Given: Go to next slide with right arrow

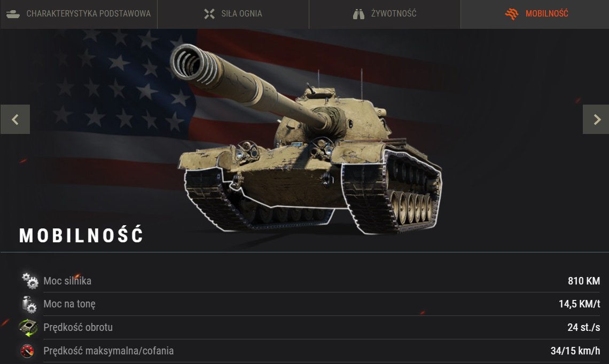Looking at the screenshot, I should point(596,119).
